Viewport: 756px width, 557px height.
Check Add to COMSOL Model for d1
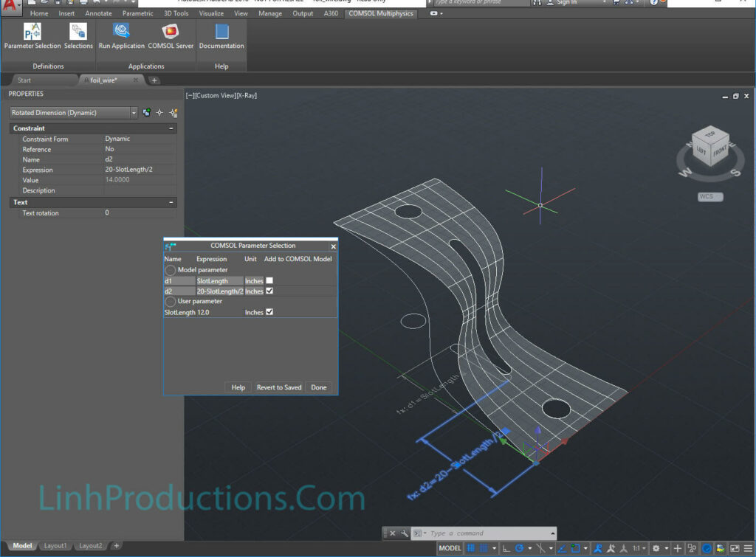coord(269,280)
